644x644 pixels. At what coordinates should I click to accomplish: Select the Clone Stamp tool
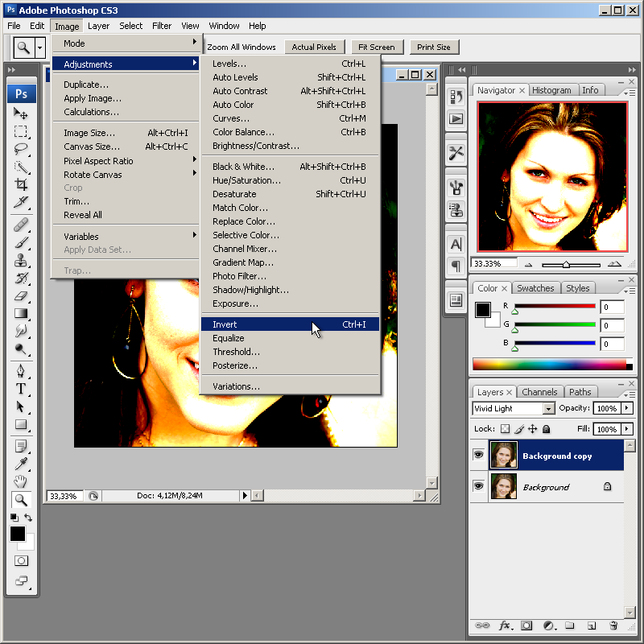tap(21, 260)
